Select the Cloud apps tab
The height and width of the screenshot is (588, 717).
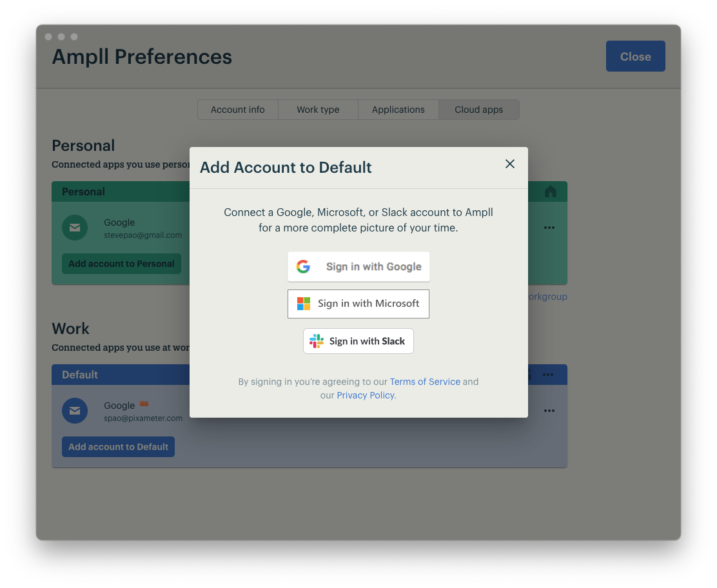point(478,110)
